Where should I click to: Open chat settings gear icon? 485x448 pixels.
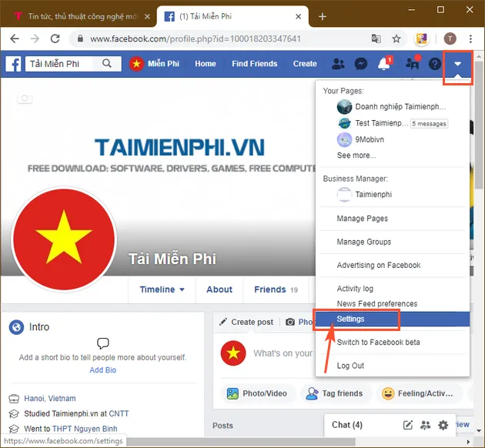pyautogui.click(x=443, y=425)
